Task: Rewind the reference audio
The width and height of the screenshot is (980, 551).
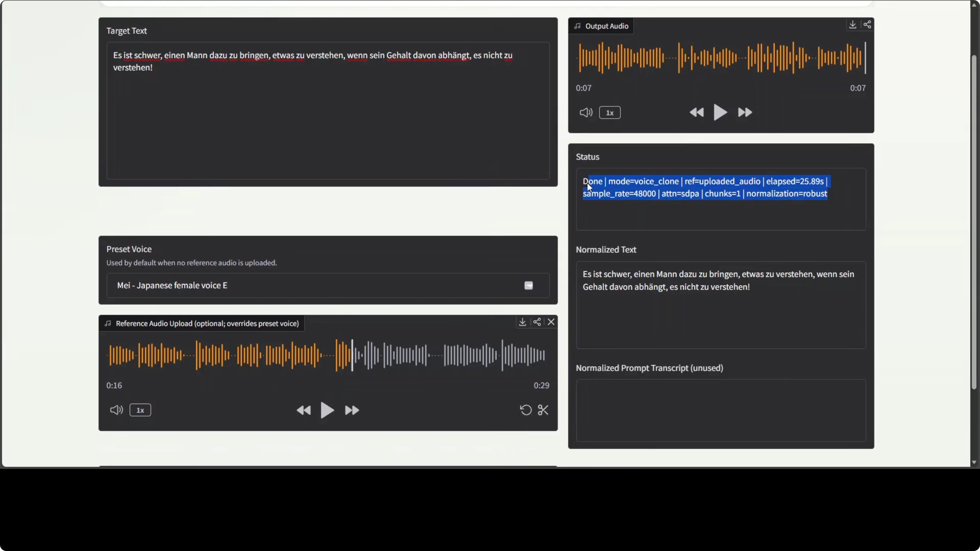Action: (304, 410)
